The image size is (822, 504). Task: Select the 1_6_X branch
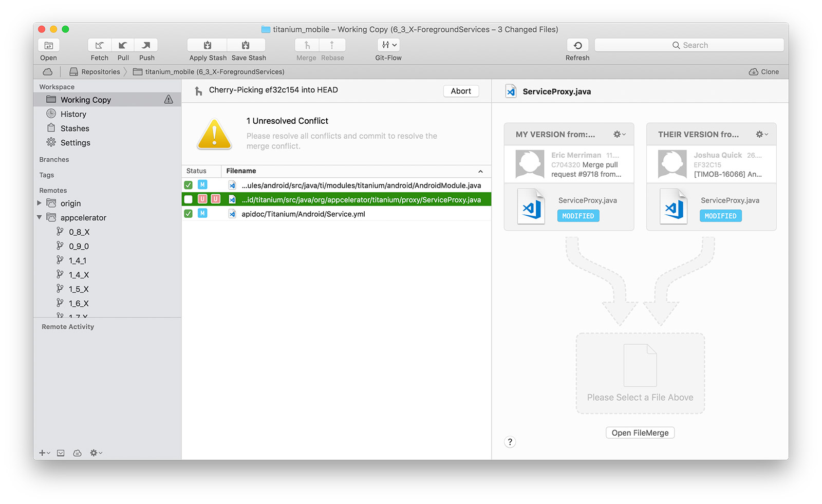[x=79, y=304]
